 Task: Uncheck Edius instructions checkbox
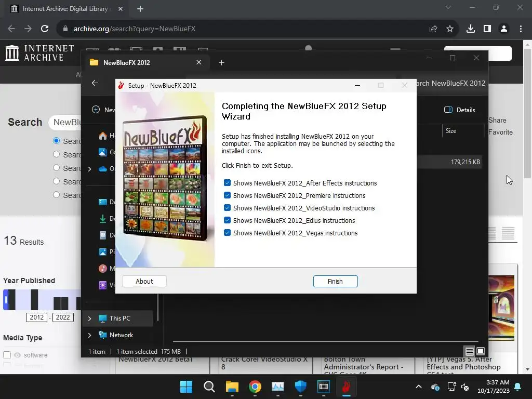click(x=228, y=220)
